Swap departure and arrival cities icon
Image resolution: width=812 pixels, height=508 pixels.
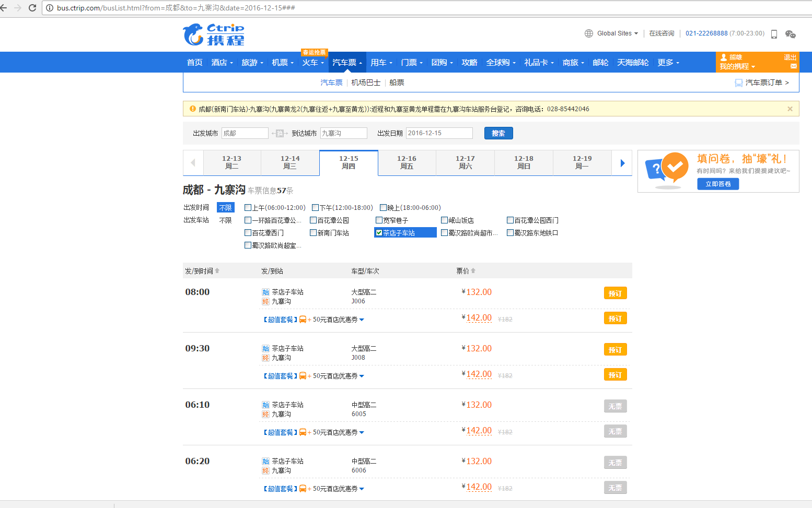(x=280, y=134)
